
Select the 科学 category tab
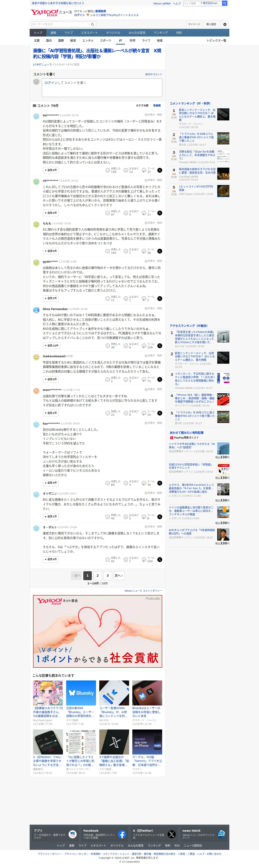pos(133,40)
